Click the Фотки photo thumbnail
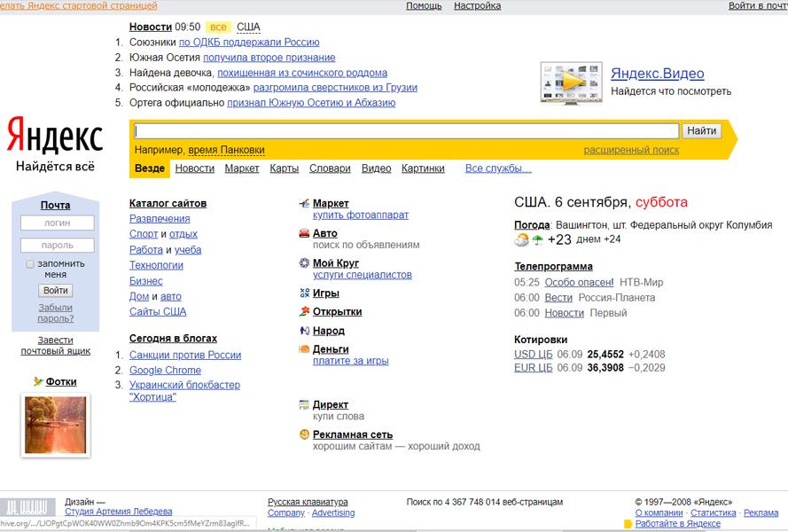Image resolution: width=788 pixels, height=532 pixels. tap(55, 425)
